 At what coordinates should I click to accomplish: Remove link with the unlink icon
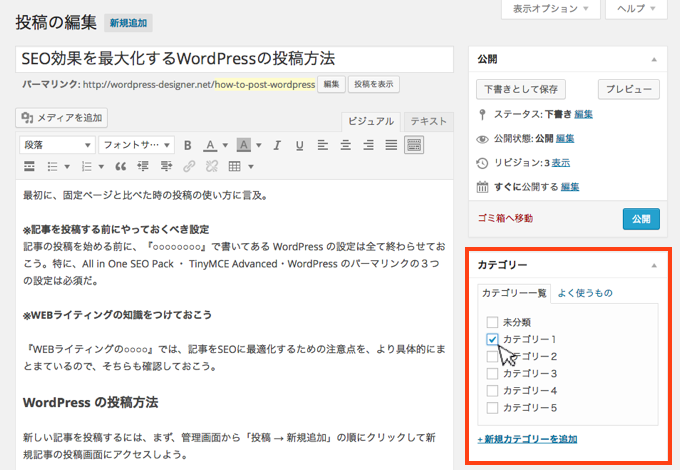point(212,167)
